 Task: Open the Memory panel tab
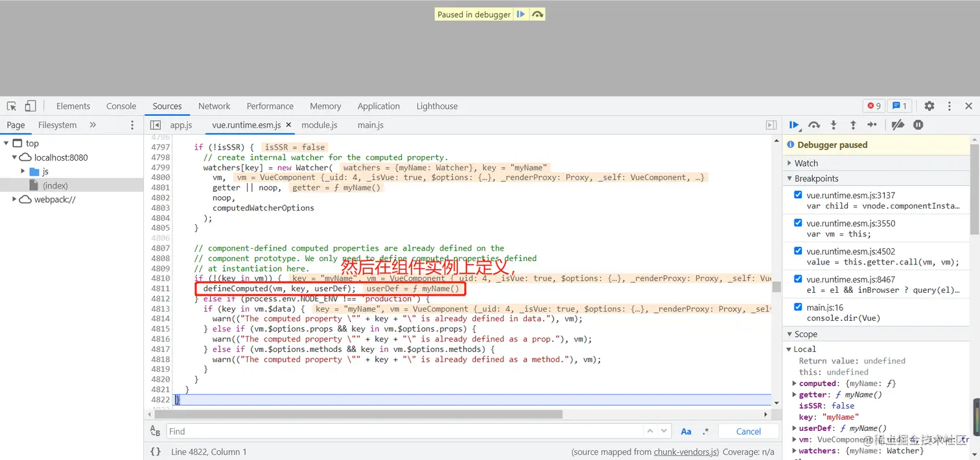click(325, 106)
